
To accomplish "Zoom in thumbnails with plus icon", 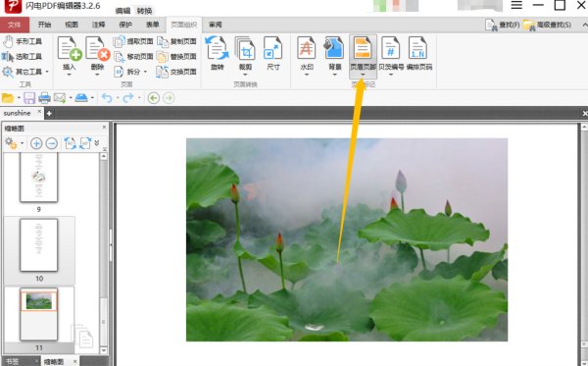I will [x=36, y=143].
